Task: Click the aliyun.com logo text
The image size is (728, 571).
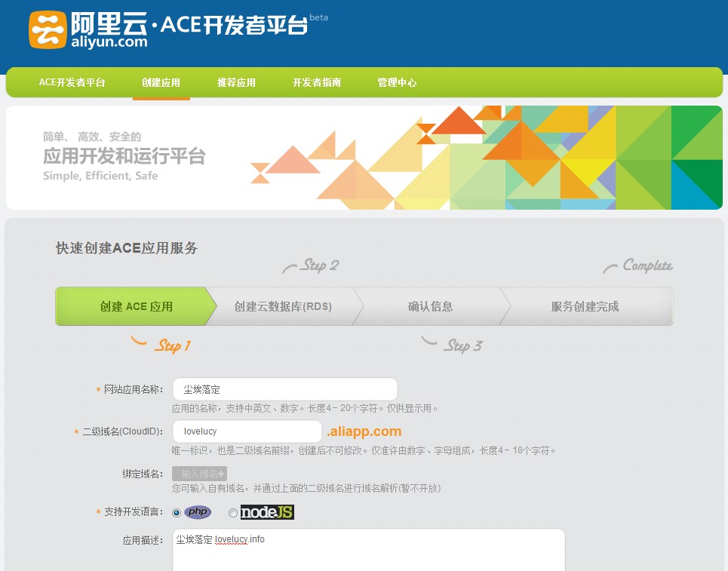Action: pos(109,42)
